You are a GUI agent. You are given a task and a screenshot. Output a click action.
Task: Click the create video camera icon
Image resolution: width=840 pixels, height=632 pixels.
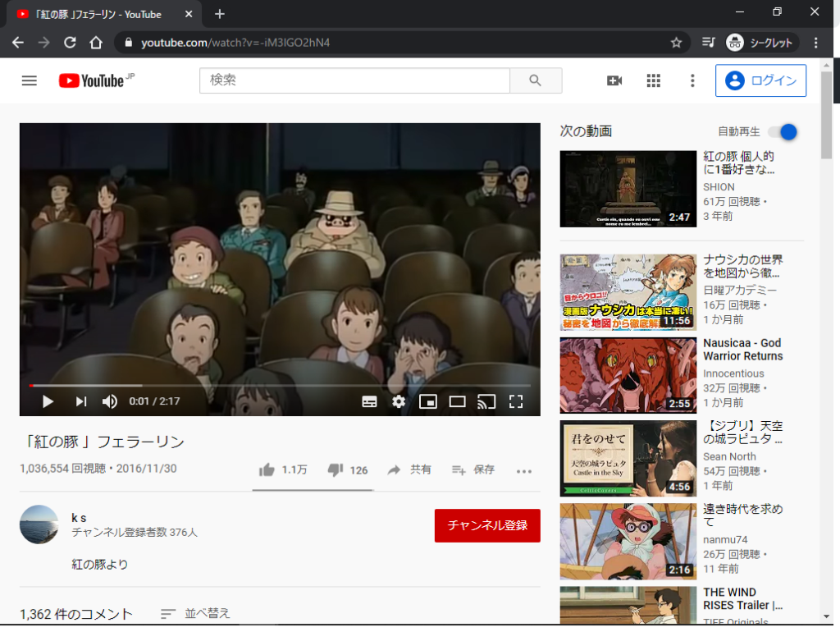coord(614,80)
